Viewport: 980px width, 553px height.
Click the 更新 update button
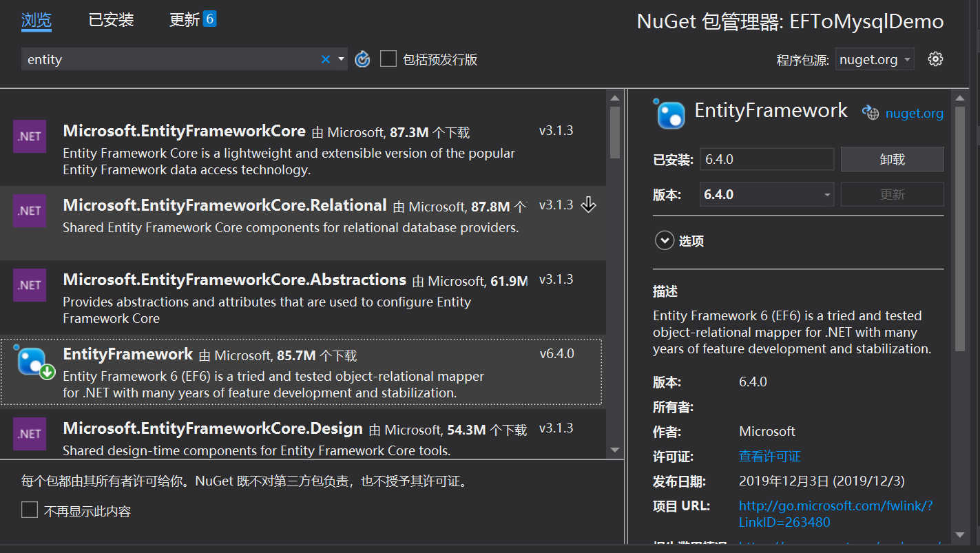[x=892, y=194]
